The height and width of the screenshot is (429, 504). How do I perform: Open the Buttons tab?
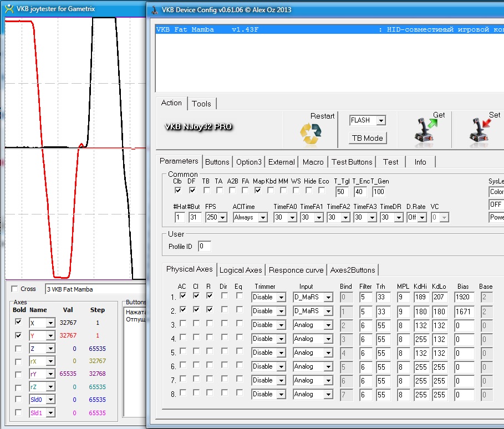(217, 162)
